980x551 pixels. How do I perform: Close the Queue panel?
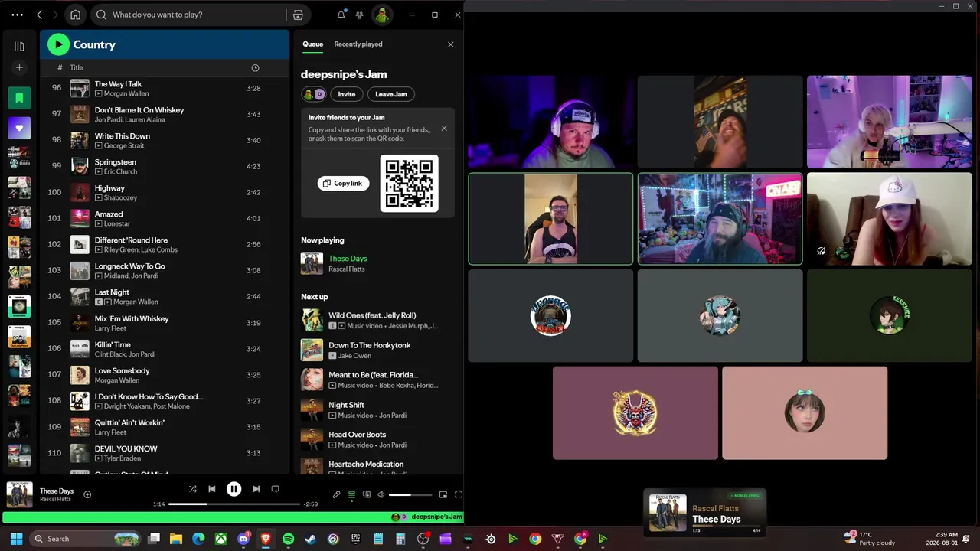coord(450,44)
